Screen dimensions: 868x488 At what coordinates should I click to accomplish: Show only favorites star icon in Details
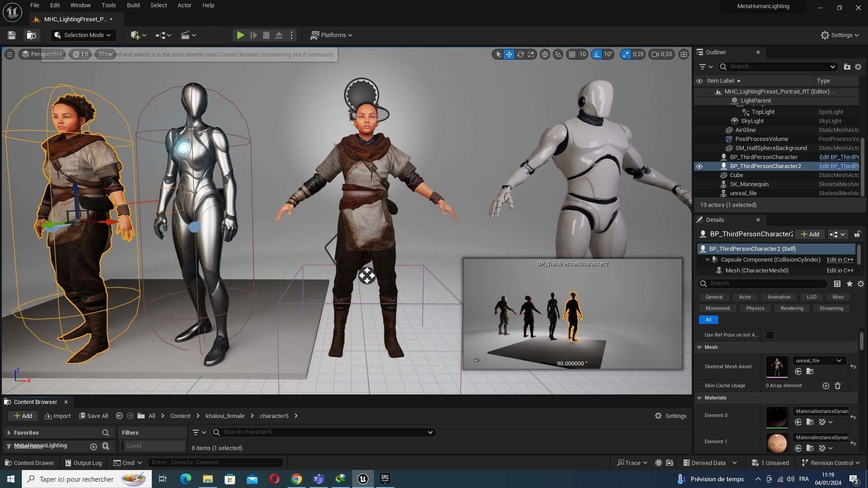849,284
